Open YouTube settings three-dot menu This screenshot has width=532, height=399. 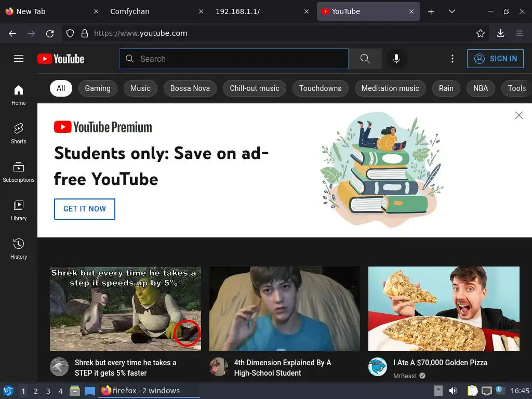(453, 59)
